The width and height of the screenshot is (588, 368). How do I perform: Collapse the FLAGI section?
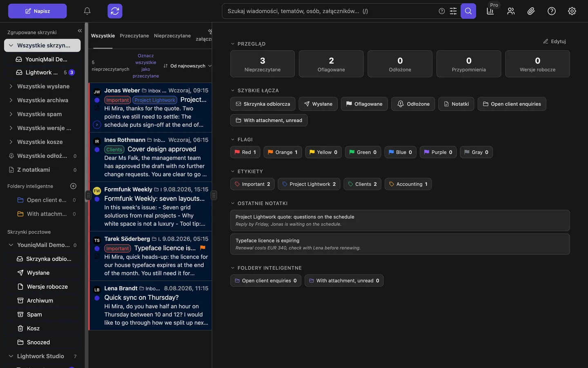[233, 139]
